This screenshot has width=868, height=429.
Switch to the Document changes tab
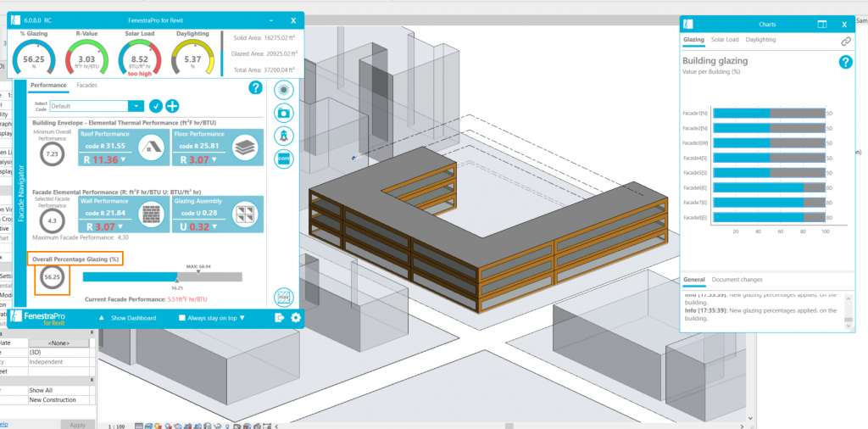[737, 280]
